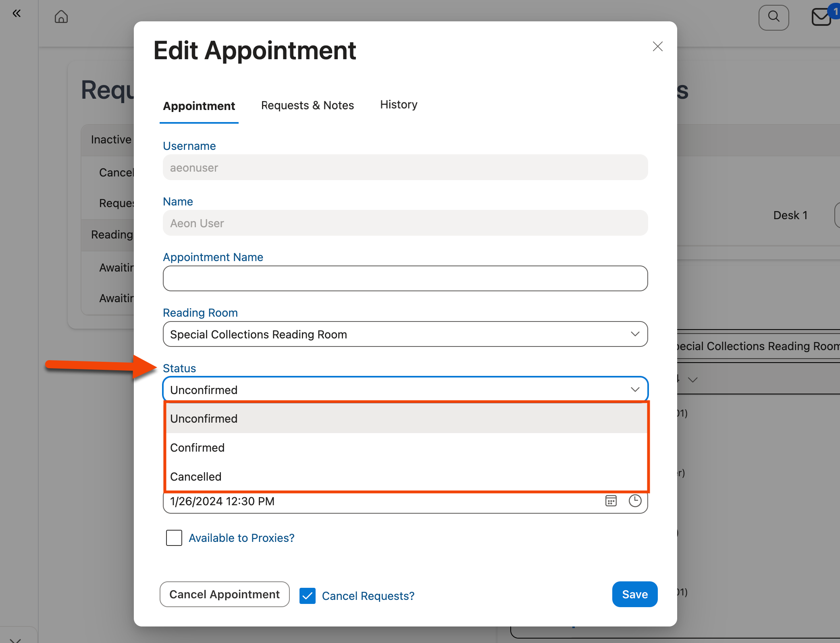The image size is (840, 643).
Task: Open the Reading Room dropdown chevron
Action: click(x=635, y=334)
